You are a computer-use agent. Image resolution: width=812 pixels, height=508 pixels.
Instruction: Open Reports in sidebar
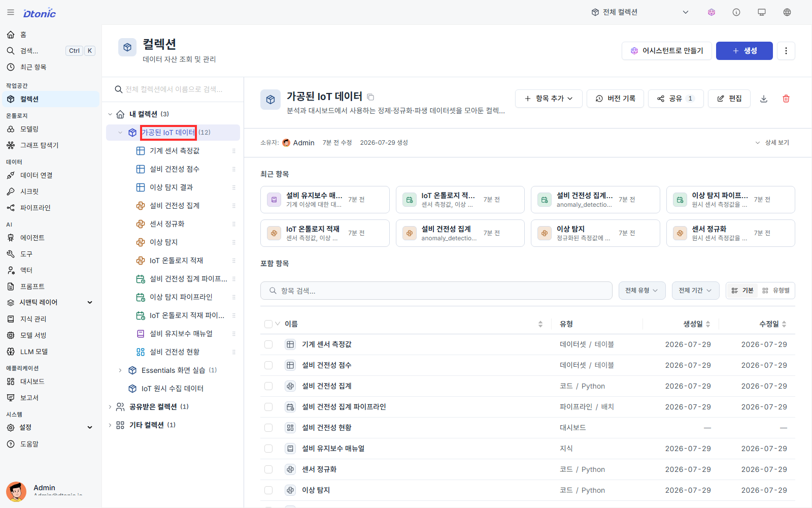pos(50,398)
